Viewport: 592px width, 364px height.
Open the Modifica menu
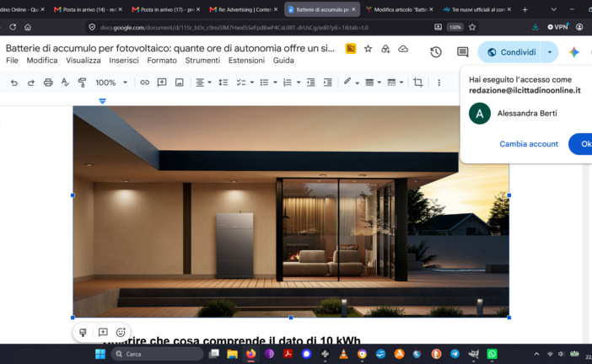pos(42,61)
